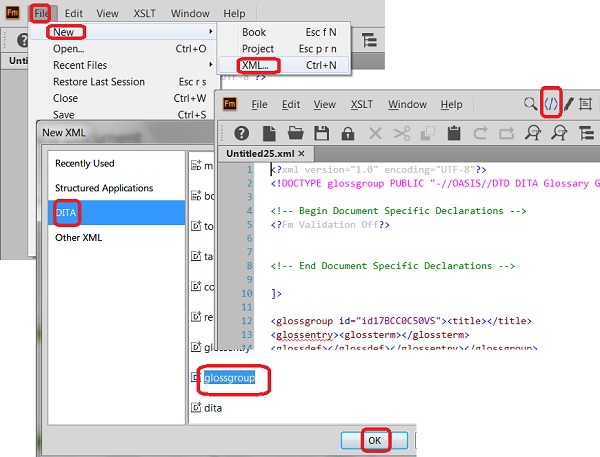Click the glossentry tag on line 13
The width and height of the screenshot is (600, 457).
[x=305, y=335]
